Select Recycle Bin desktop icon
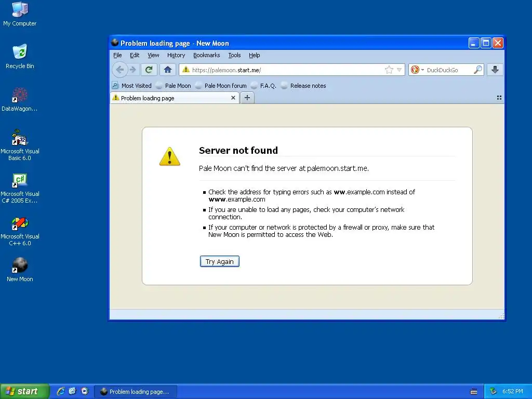The image size is (532, 399). 20,57
